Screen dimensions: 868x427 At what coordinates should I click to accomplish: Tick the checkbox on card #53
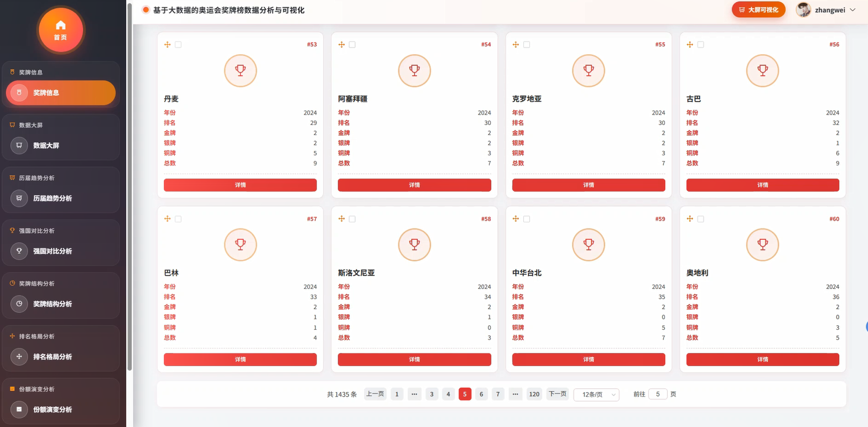[178, 44]
